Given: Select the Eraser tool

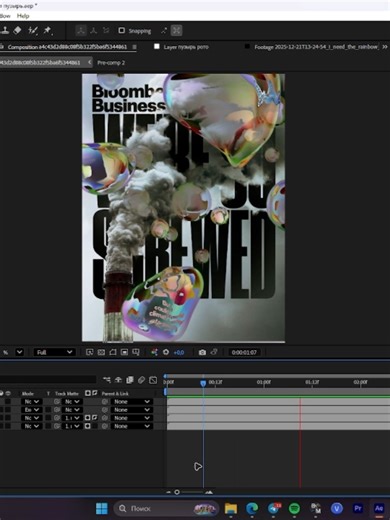Looking at the screenshot, I should coord(17,31).
